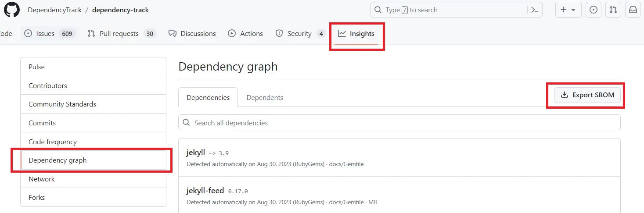Click the Discussions tab speech bubble icon

click(x=173, y=33)
